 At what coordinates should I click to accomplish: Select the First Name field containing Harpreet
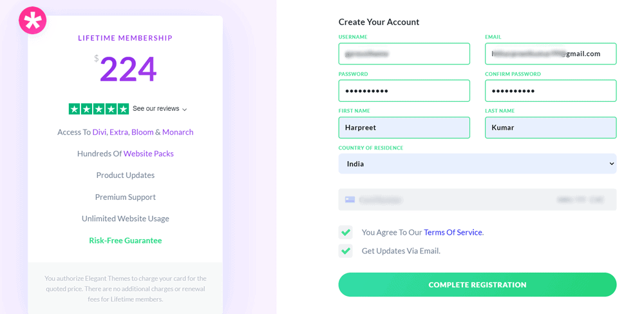pos(404,128)
